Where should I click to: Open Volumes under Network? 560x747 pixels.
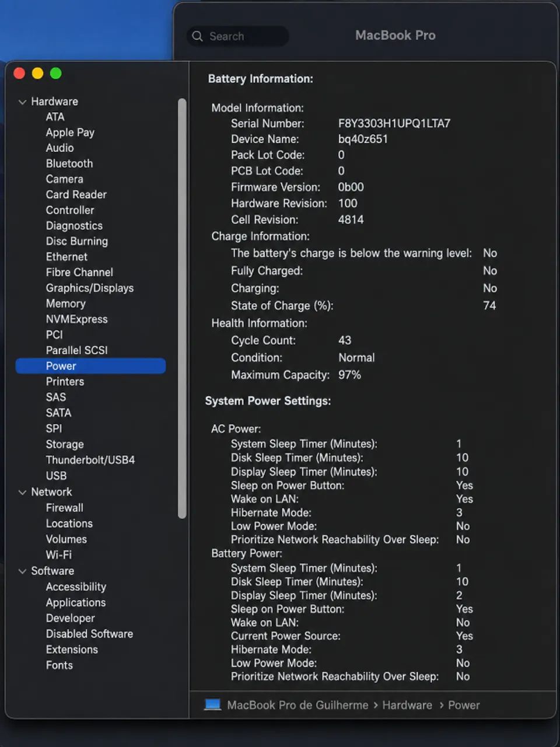click(66, 539)
